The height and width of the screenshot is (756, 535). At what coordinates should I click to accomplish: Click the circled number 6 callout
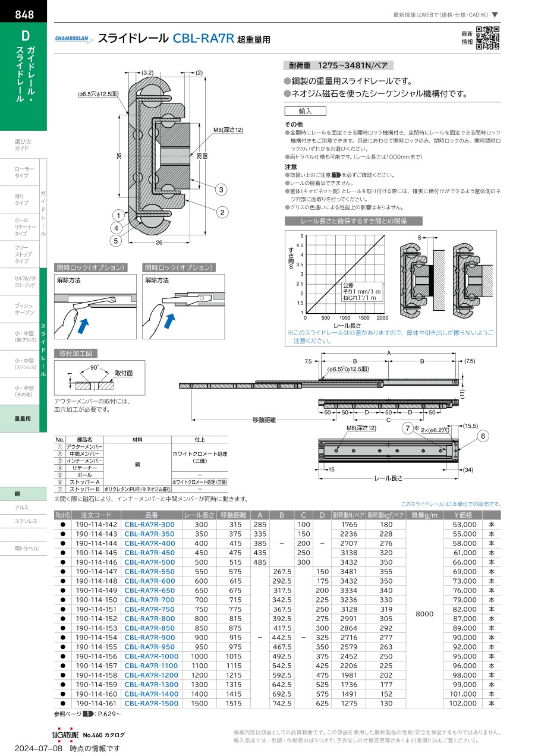click(x=483, y=436)
